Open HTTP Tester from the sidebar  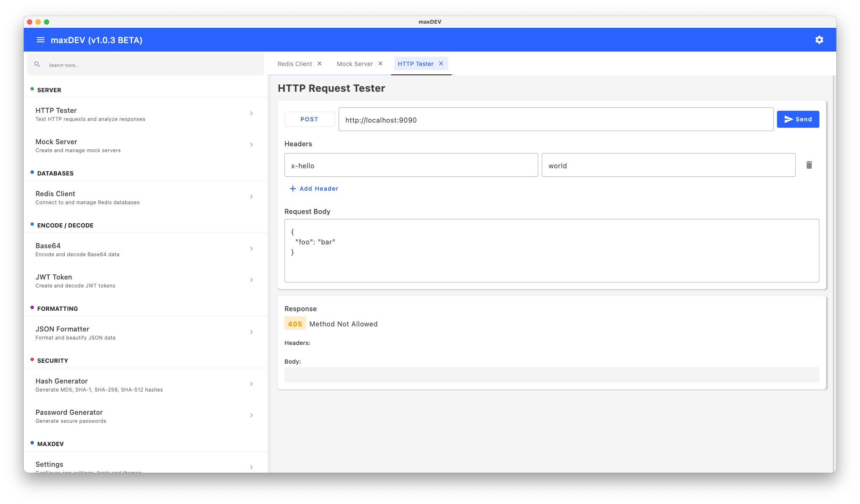[x=146, y=114]
